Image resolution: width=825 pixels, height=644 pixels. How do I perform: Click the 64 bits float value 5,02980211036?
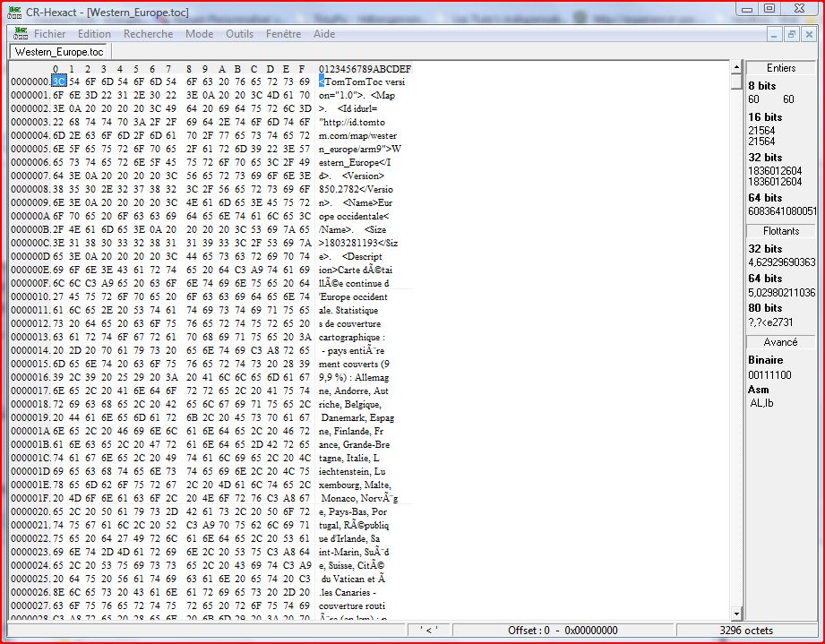[782, 292]
